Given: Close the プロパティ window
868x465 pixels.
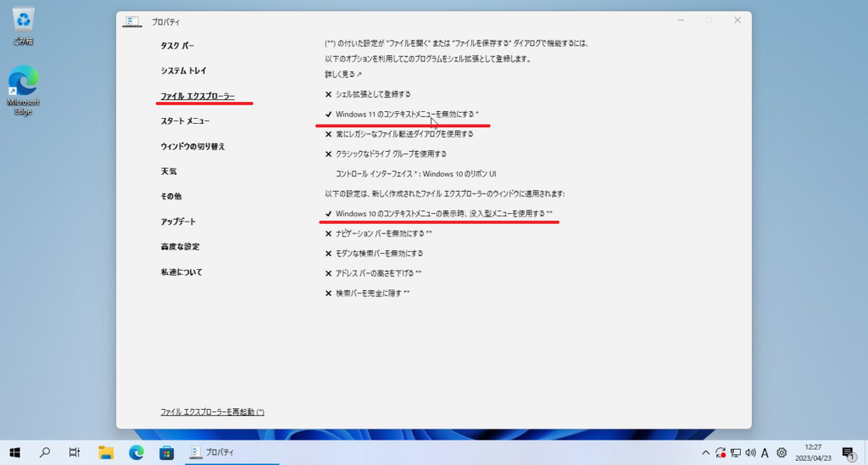Looking at the screenshot, I should 737,20.
